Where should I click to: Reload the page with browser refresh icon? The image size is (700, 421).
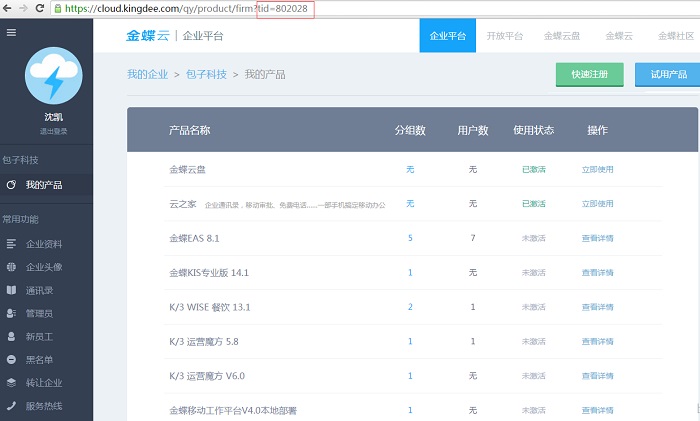click(x=40, y=8)
